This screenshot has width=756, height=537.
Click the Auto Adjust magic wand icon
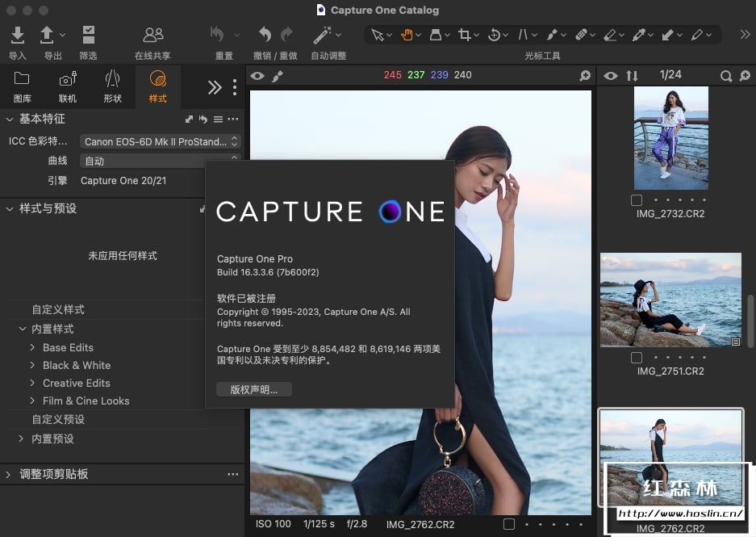pyautogui.click(x=323, y=35)
